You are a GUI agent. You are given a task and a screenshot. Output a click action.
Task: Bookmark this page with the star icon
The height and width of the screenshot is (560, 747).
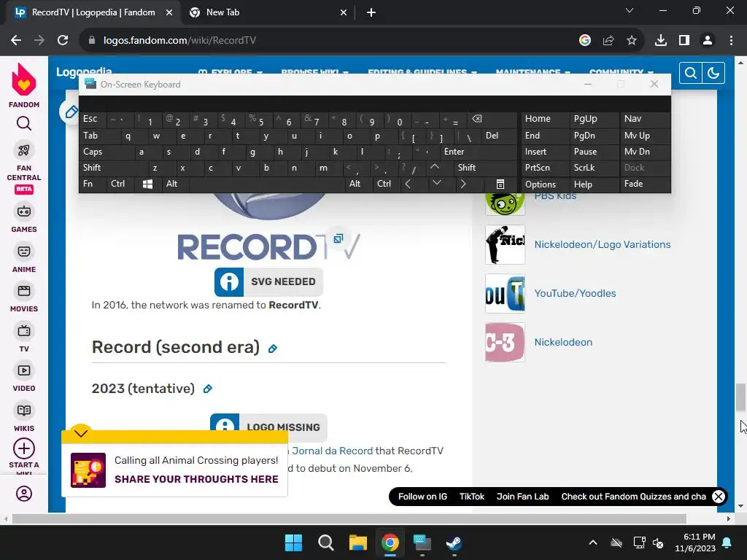[x=632, y=41]
